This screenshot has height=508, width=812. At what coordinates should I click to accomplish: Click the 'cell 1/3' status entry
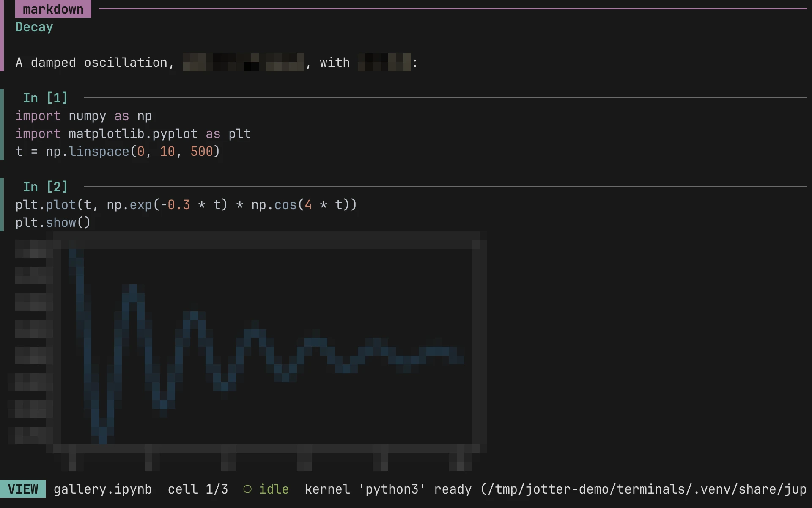click(198, 489)
